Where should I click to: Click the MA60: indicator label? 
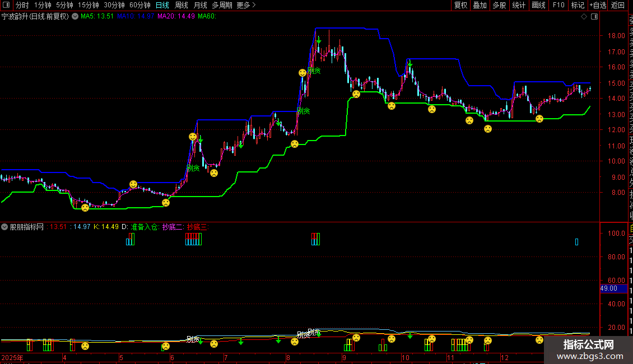tap(207, 16)
